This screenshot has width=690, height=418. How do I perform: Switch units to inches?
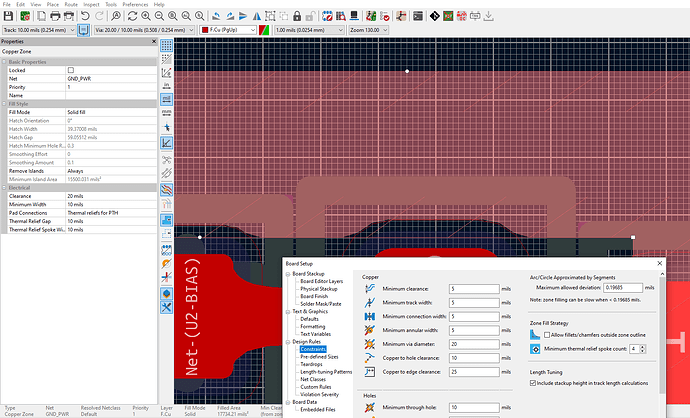166,86
